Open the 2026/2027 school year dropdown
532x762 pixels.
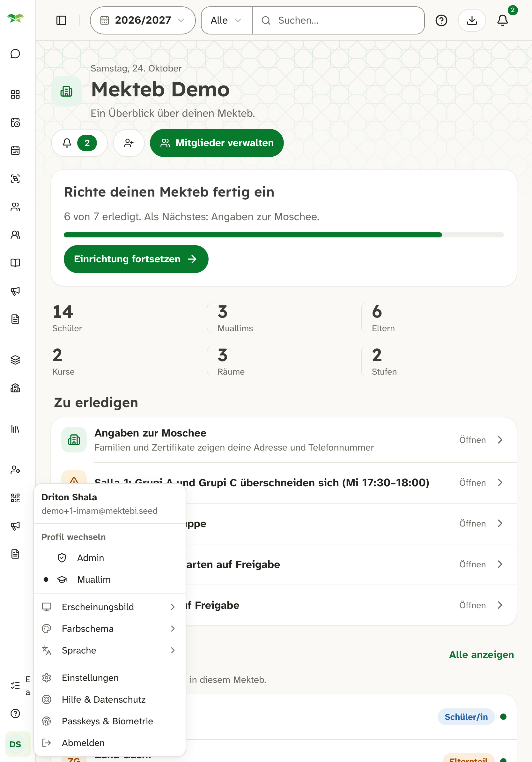tap(143, 20)
